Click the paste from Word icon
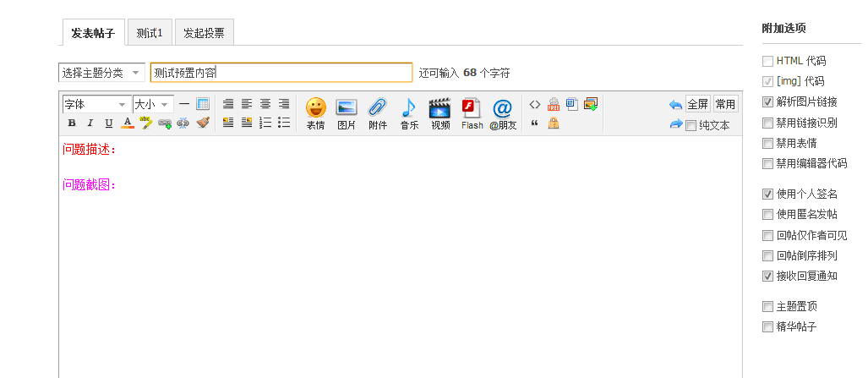 coord(572,104)
